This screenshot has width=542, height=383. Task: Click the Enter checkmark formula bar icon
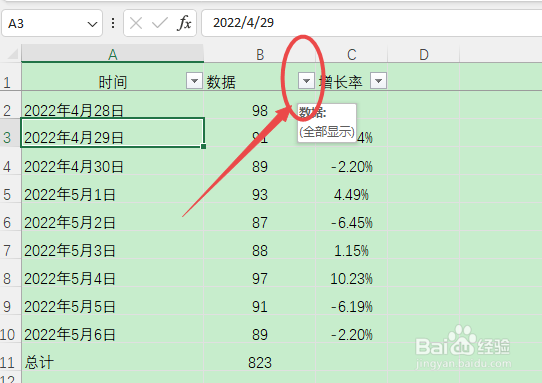159,24
